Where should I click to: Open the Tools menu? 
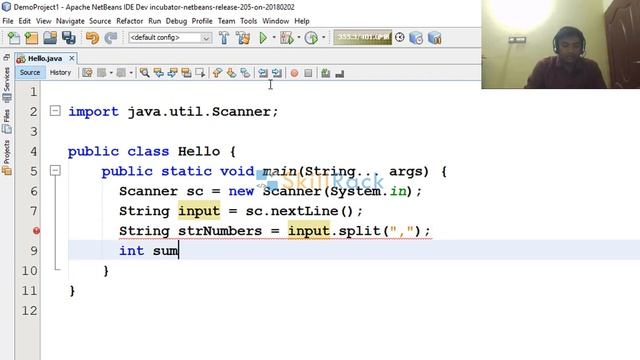point(249,21)
